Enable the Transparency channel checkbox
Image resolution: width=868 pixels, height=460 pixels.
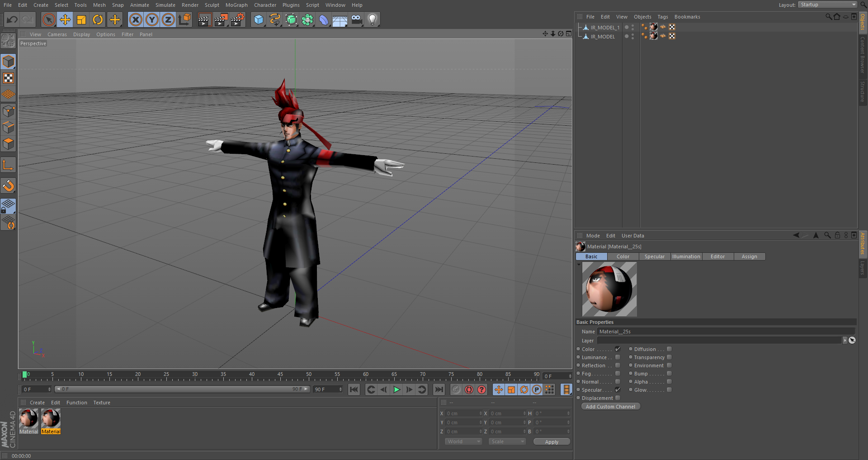(669, 357)
